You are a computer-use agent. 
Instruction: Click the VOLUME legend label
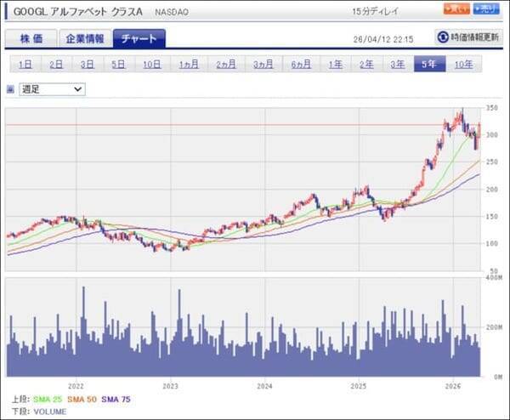coord(50,410)
